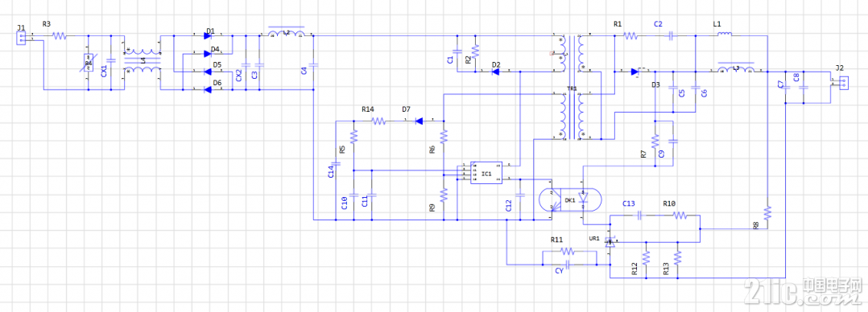Click the C2 capacitor label
Screen dimensions: 868x312
[658, 24]
